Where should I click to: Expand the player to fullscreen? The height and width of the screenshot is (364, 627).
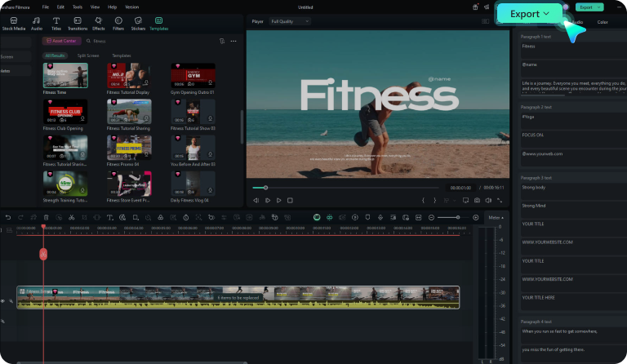coord(500,200)
